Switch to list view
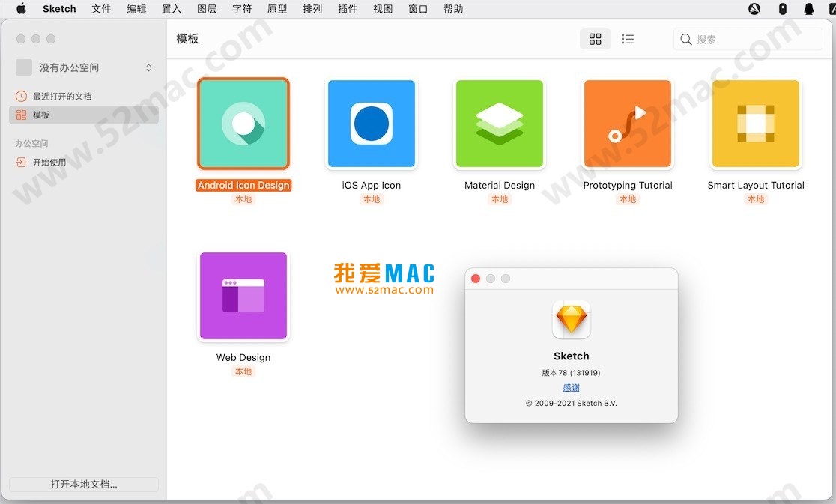Screen dimensions: 836x504 point(628,39)
